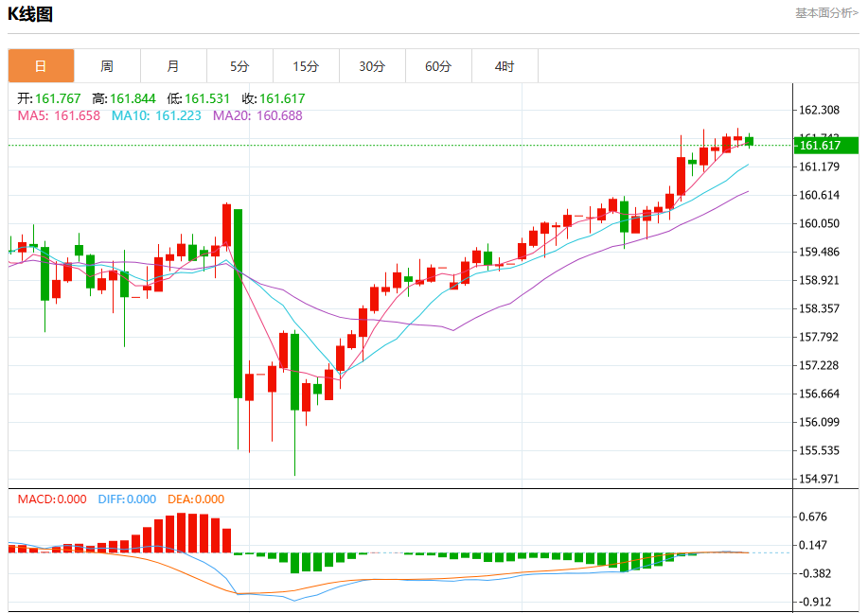Open the 5分 interval tab
The image size is (868, 613).
[239, 66]
